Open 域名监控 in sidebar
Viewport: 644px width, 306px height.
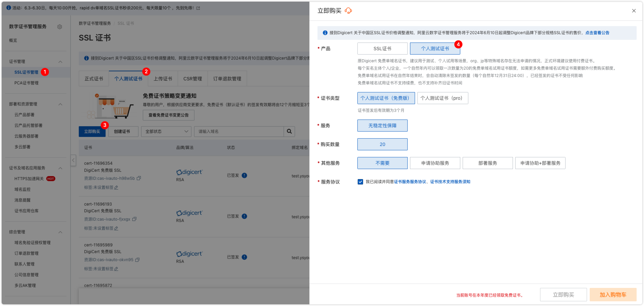(x=22, y=189)
